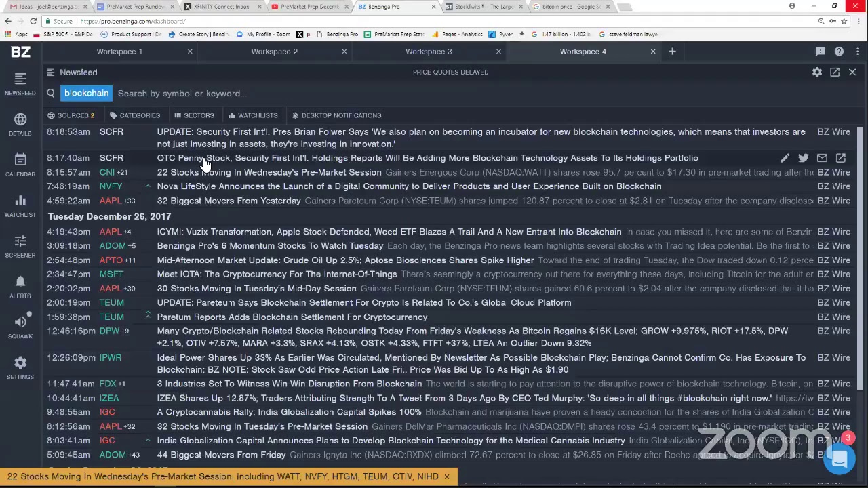Expand the Paretum Reports story chevron
The image size is (868, 488).
tap(148, 316)
